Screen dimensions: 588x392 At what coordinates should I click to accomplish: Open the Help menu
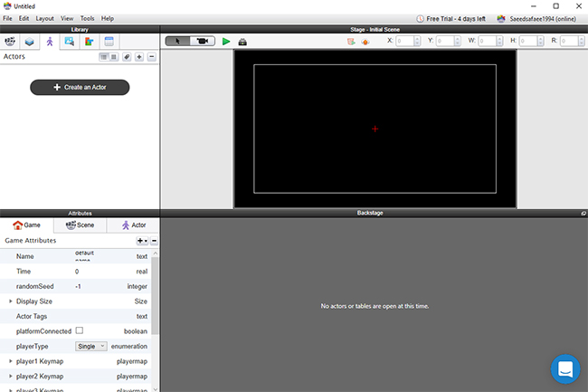point(108,18)
